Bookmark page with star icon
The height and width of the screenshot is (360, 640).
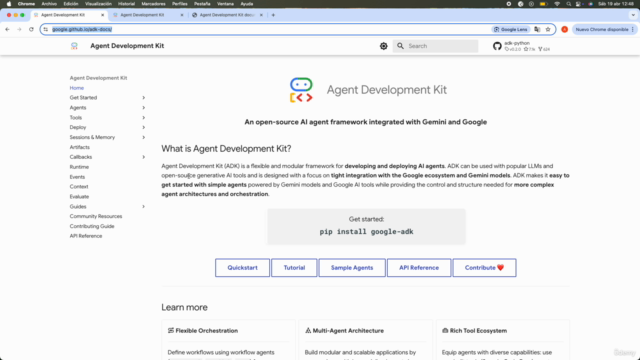point(548,29)
